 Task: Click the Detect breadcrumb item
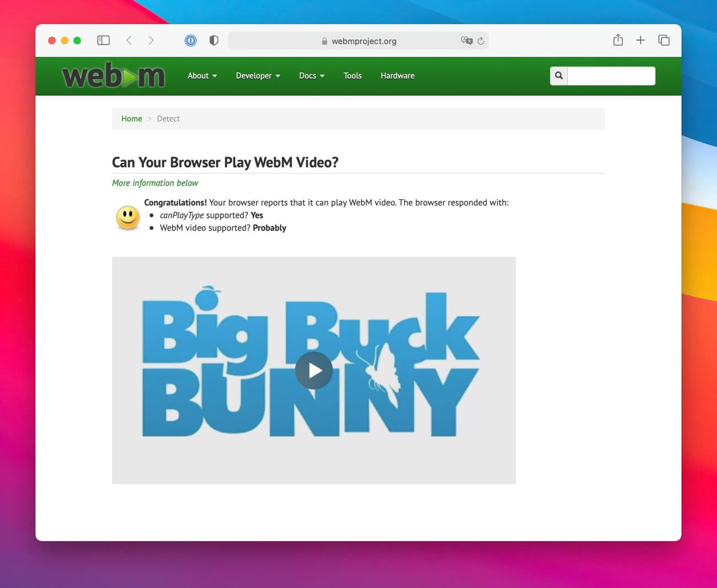coord(168,119)
